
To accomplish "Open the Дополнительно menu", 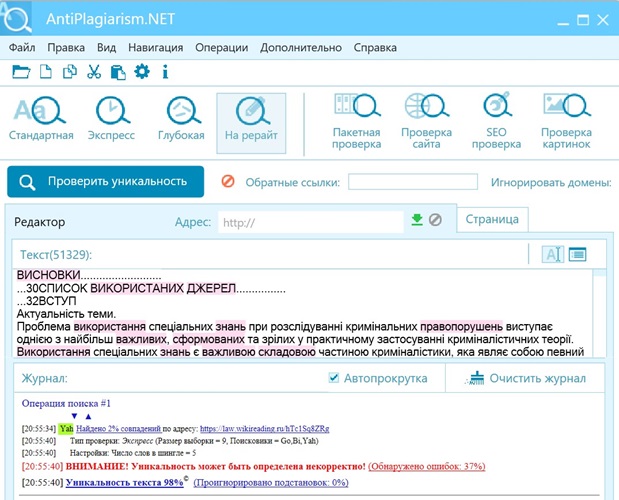I will [301, 47].
